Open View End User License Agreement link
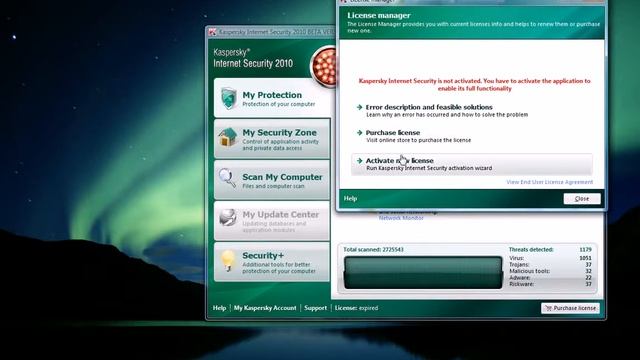Screen dimensions: 640x360 tap(549, 182)
